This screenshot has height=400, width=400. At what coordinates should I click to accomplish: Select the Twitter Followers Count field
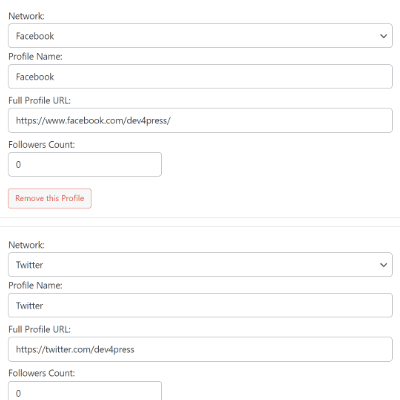point(85,391)
